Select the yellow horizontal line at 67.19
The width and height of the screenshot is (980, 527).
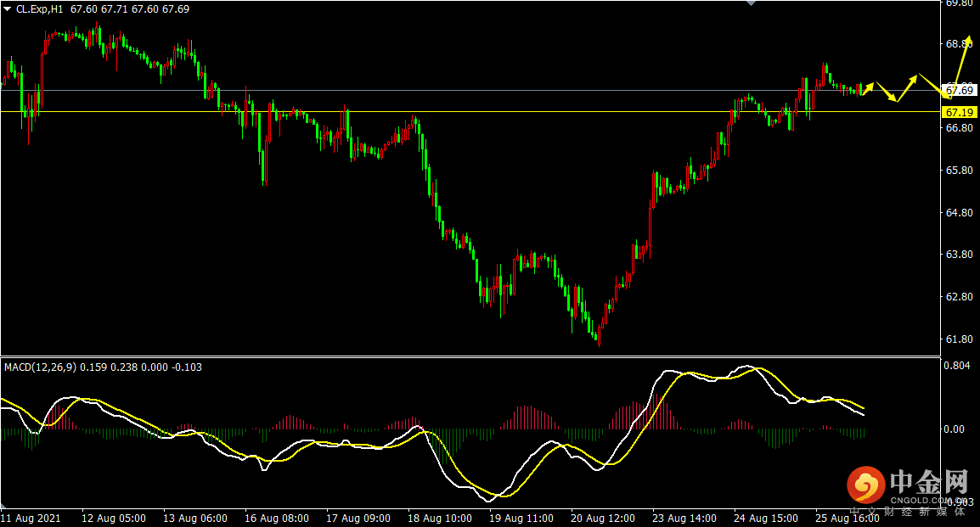pos(470,112)
